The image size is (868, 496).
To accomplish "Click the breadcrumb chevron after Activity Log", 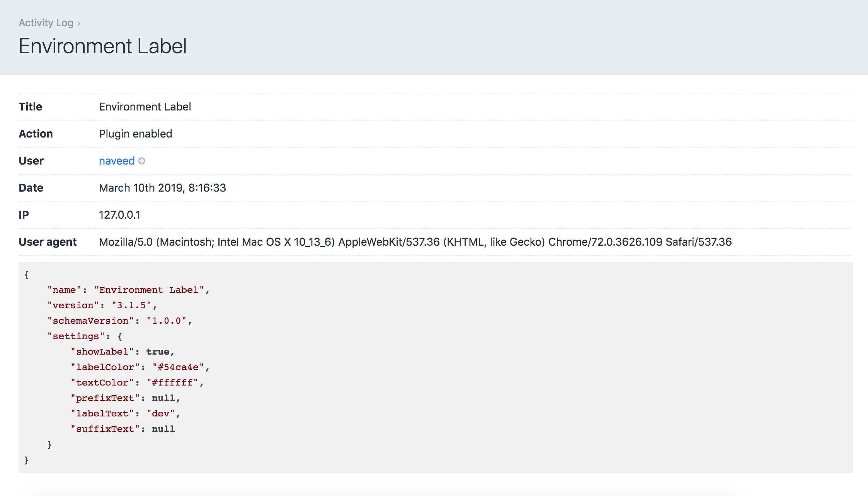I will tap(79, 24).
